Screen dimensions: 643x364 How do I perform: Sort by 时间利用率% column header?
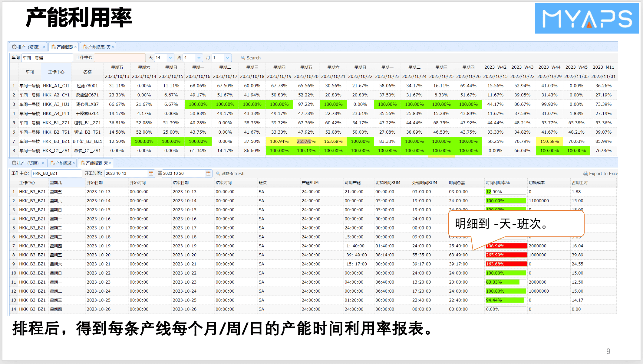(x=497, y=183)
